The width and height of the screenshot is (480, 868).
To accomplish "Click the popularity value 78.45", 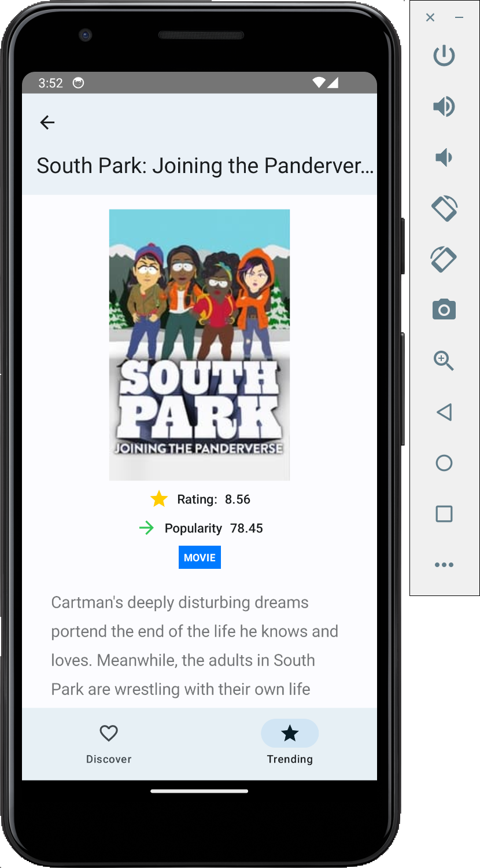I will (x=246, y=528).
